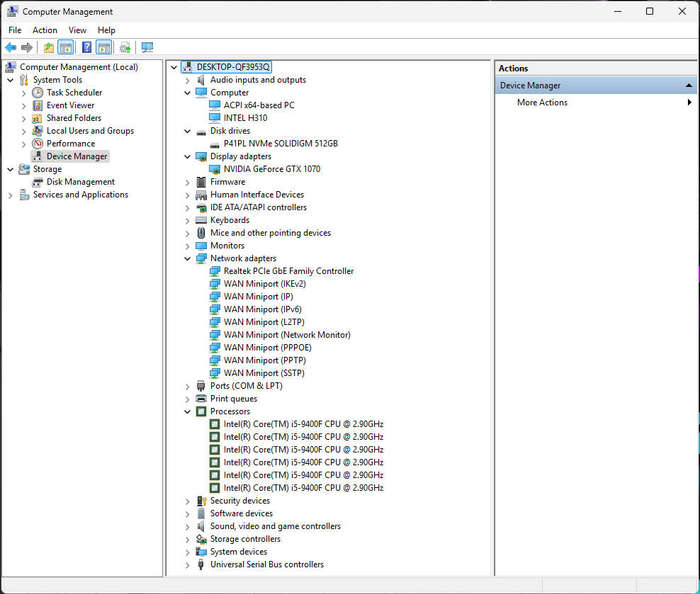Click the blue Help question mark icon
The image size is (700, 594).
[x=87, y=47]
